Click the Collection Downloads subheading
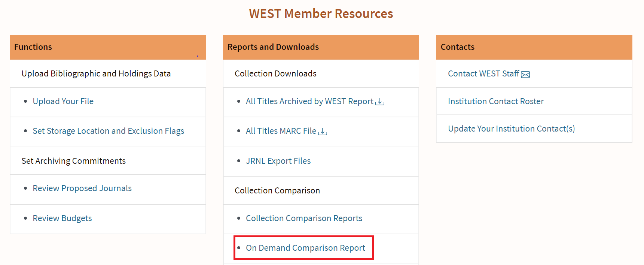 [x=275, y=74]
